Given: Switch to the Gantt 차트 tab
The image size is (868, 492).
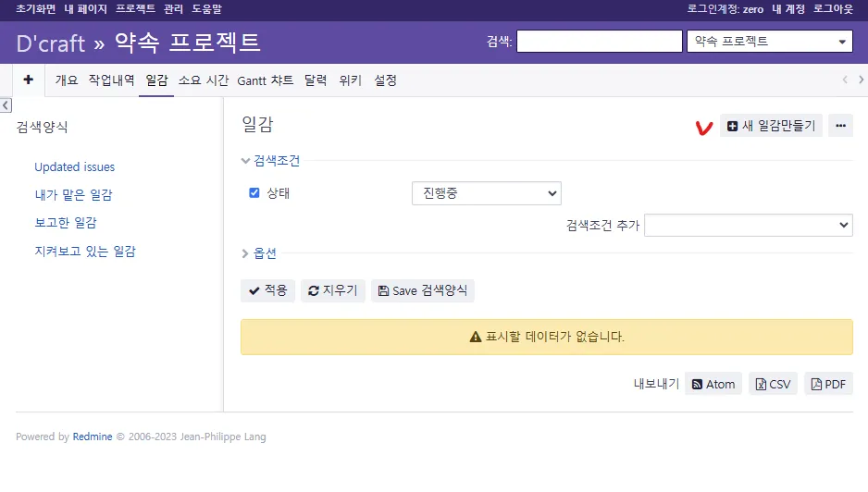Looking at the screenshot, I should coord(265,80).
